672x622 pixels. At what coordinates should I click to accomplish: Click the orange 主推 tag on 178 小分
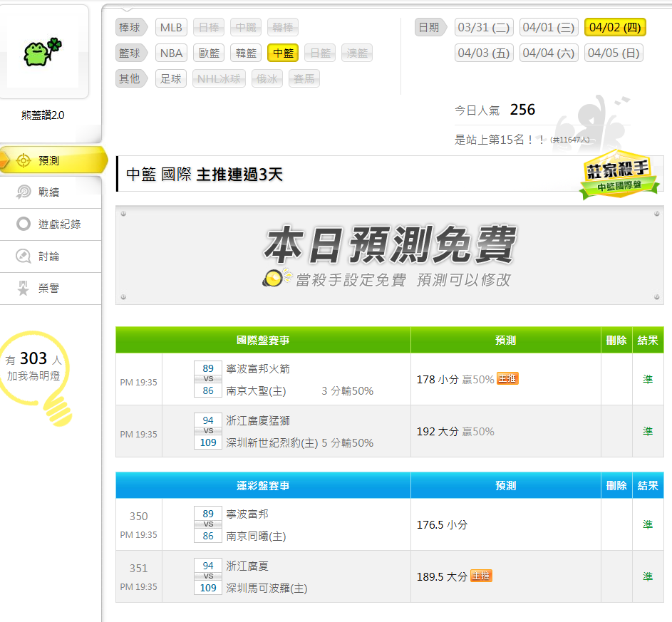click(507, 379)
